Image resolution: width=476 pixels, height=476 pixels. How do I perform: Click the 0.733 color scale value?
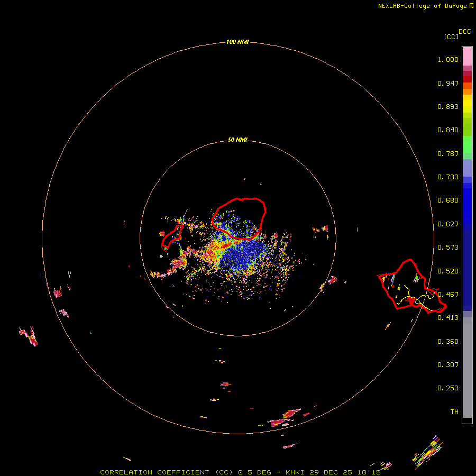(x=448, y=177)
